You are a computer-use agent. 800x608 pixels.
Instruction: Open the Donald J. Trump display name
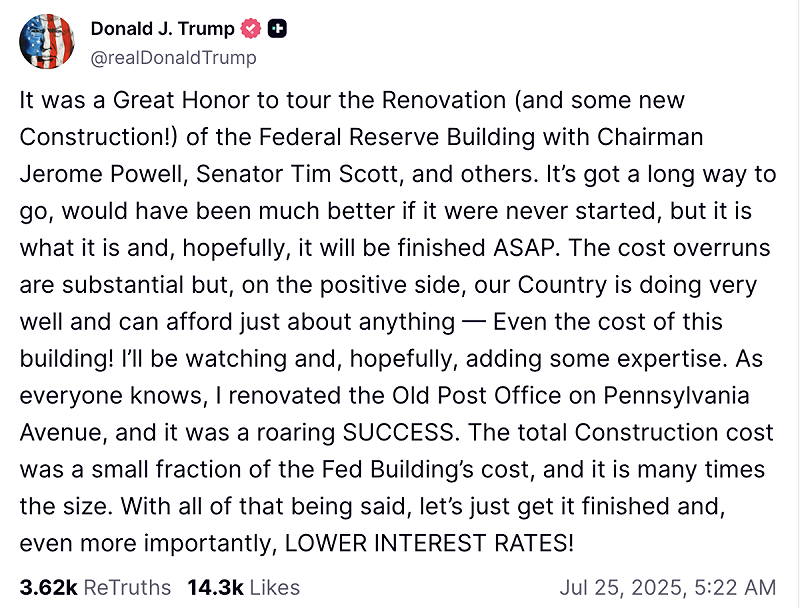pyautogui.click(x=162, y=29)
